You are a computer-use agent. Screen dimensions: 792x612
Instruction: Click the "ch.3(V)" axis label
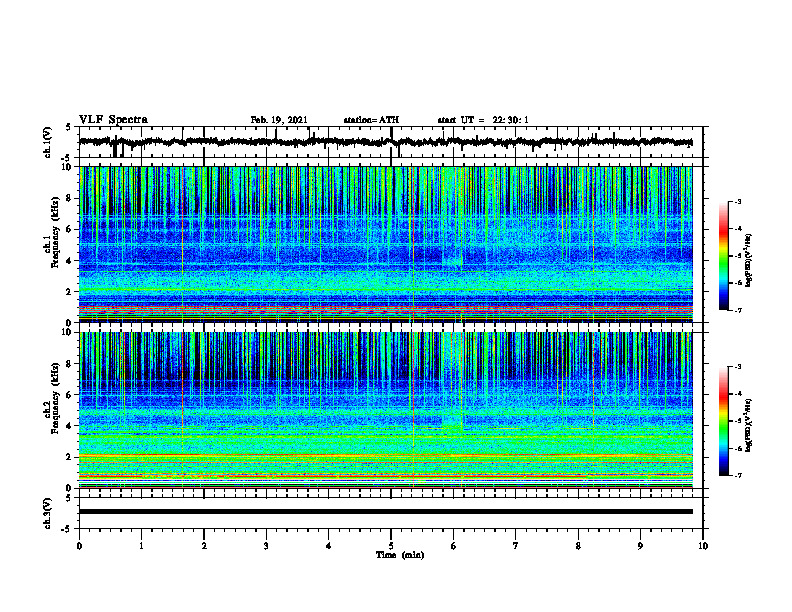(x=48, y=513)
